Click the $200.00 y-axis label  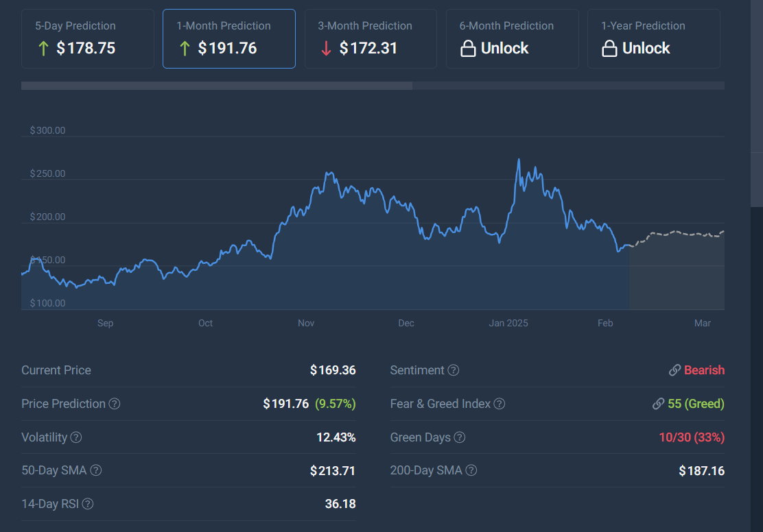(x=48, y=217)
